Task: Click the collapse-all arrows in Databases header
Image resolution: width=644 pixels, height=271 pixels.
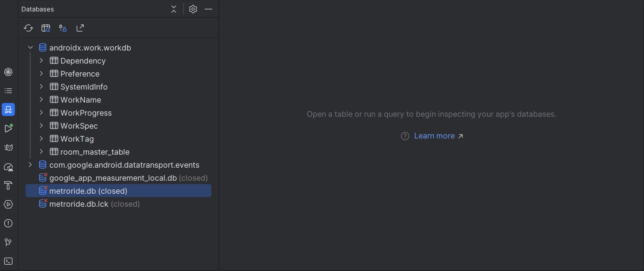Action: pyautogui.click(x=174, y=9)
